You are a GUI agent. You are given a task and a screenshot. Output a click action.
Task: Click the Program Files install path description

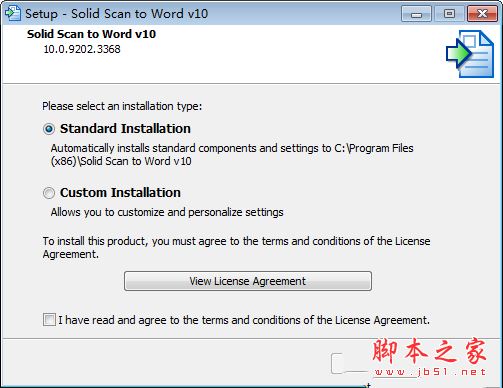click(x=232, y=155)
